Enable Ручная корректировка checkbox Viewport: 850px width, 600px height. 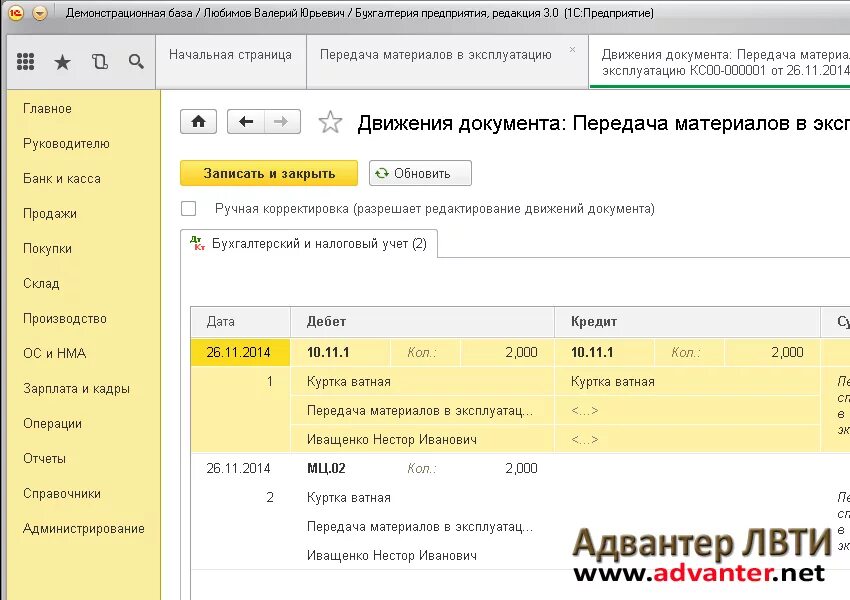tap(189, 209)
